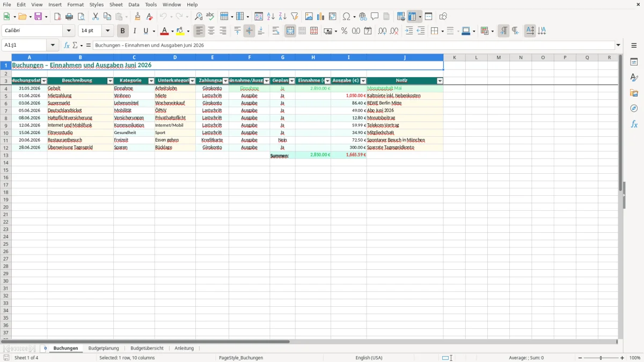Insert a chart
Screen dimensions: 644x362
tap(321, 17)
